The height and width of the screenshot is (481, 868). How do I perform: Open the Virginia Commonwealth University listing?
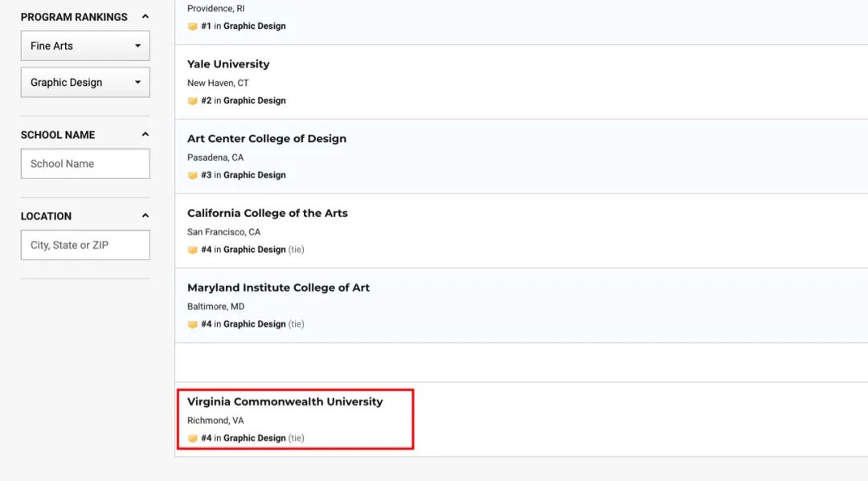pyautogui.click(x=285, y=402)
